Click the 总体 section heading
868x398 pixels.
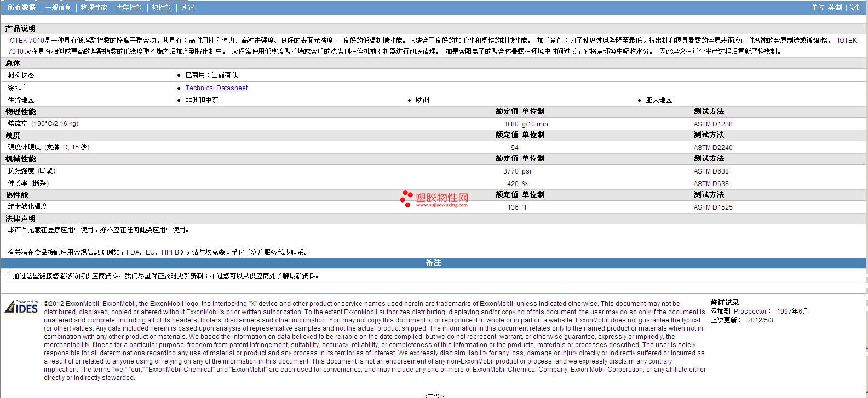(x=13, y=63)
